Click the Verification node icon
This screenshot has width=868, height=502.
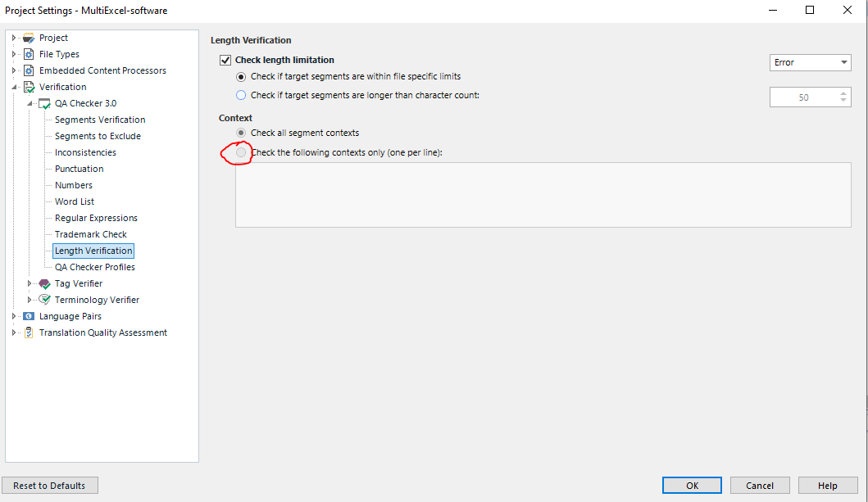tap(29, 87)
